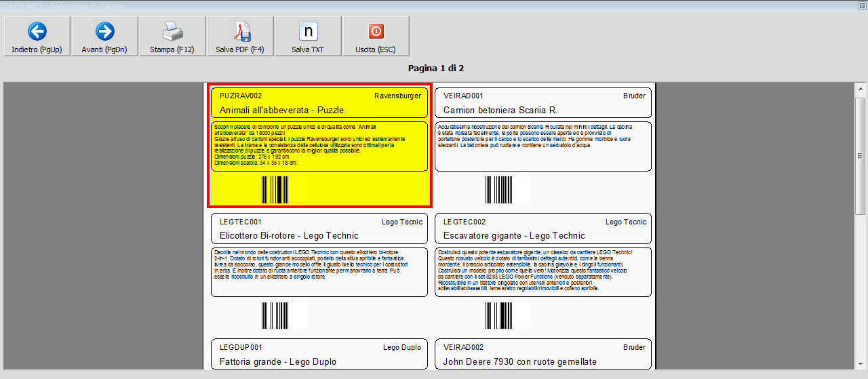The width and height of the screenshot is (868, 379).
Task: Click the vertical scrollbar up arrow
Action: pyautogui.click(x=860, y=89)
